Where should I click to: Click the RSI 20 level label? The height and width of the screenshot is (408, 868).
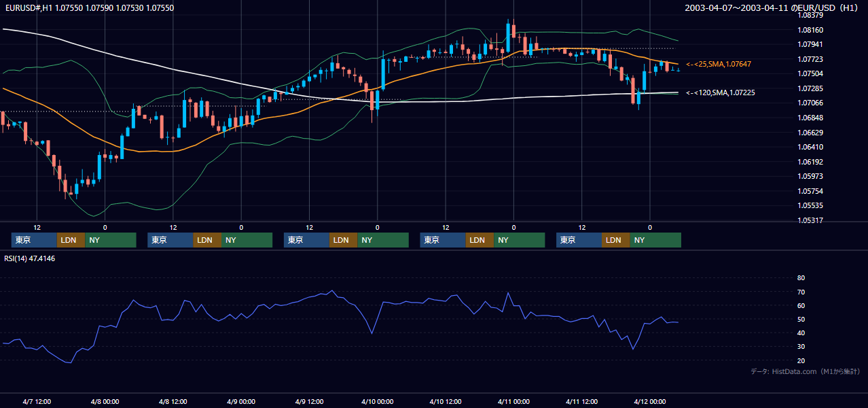click(801, 361)
